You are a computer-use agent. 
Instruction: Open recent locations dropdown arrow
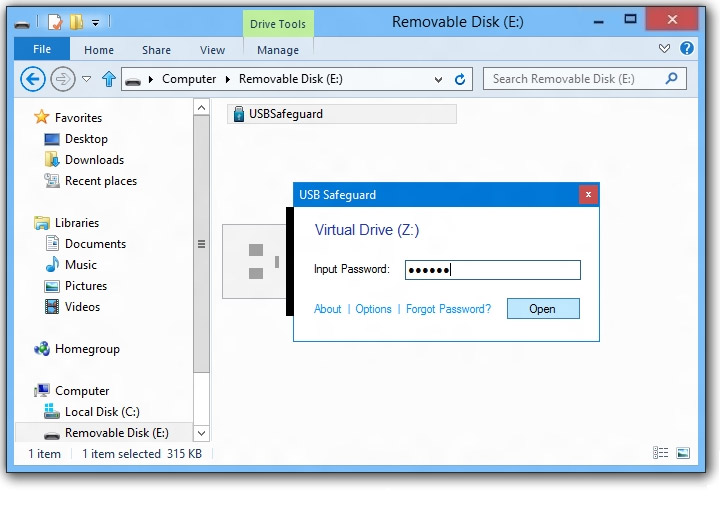click(x=86, y=79)
